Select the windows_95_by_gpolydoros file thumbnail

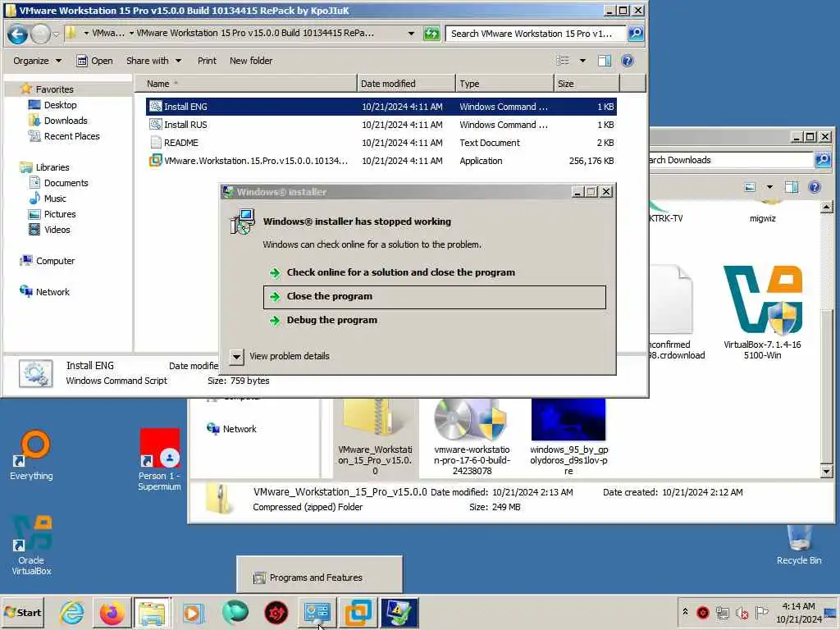coord(568,437)
